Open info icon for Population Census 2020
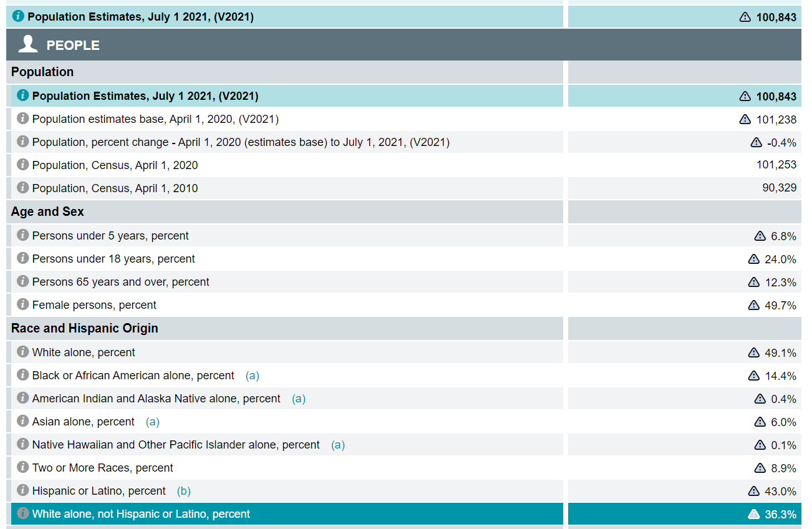Viewport: 812px width, 529px height. click(23, 165)
